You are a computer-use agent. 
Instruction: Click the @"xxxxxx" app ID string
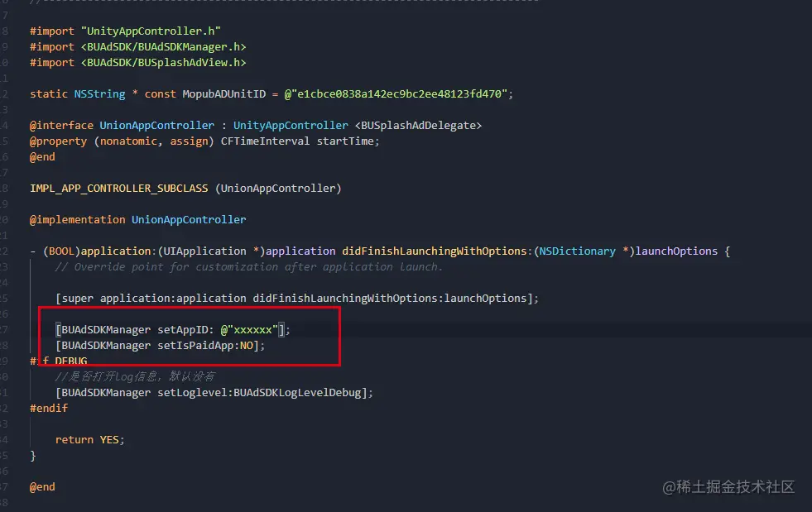[x=249, y=330]
